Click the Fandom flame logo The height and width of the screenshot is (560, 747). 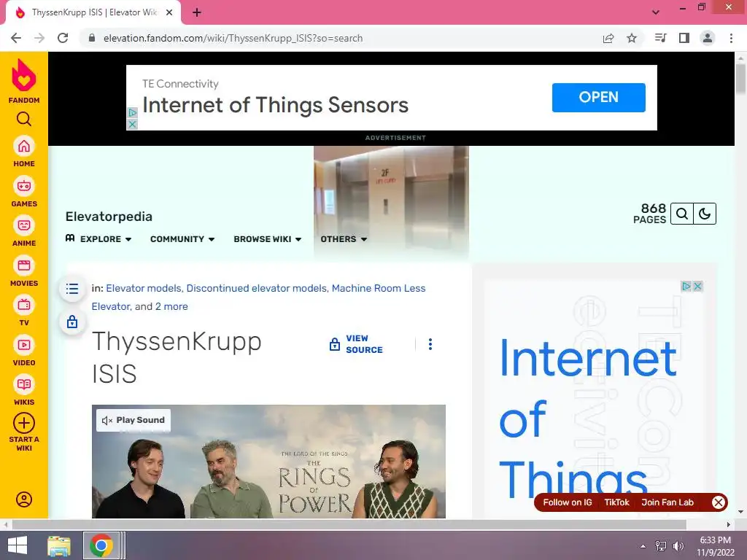click(24, 76)
